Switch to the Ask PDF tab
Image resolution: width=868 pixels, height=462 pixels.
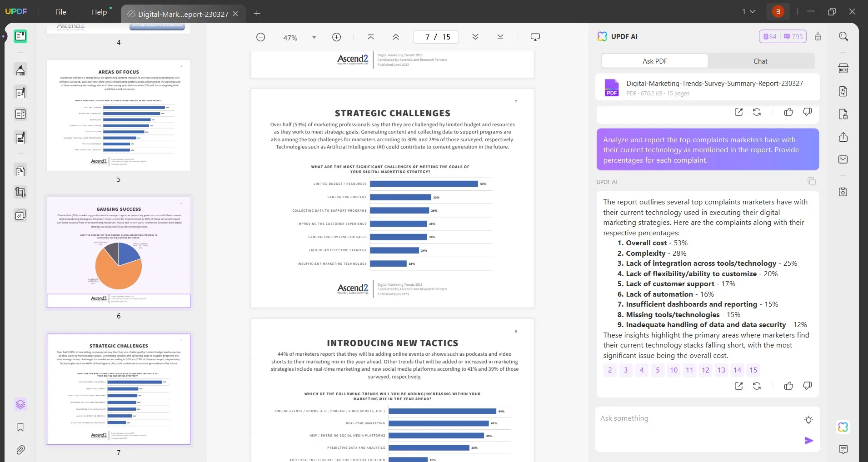pyautogui.click(x=655, y=61)
